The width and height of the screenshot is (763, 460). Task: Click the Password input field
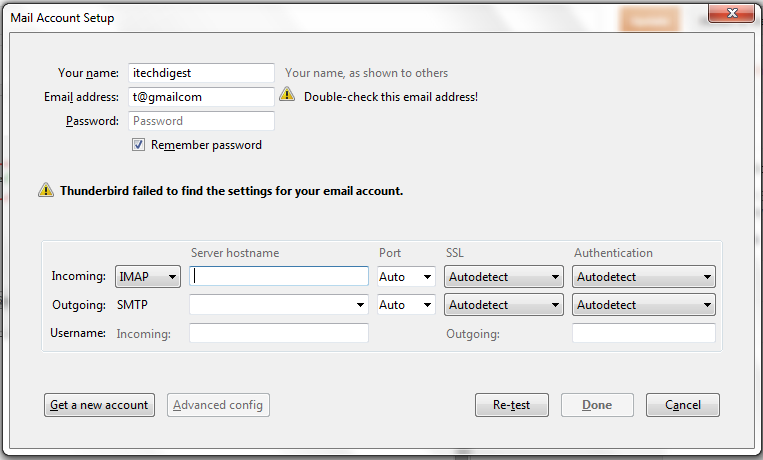(201, 121)
